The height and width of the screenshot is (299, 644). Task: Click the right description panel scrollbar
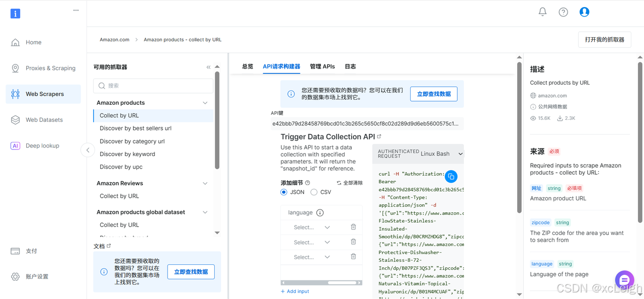640,142
